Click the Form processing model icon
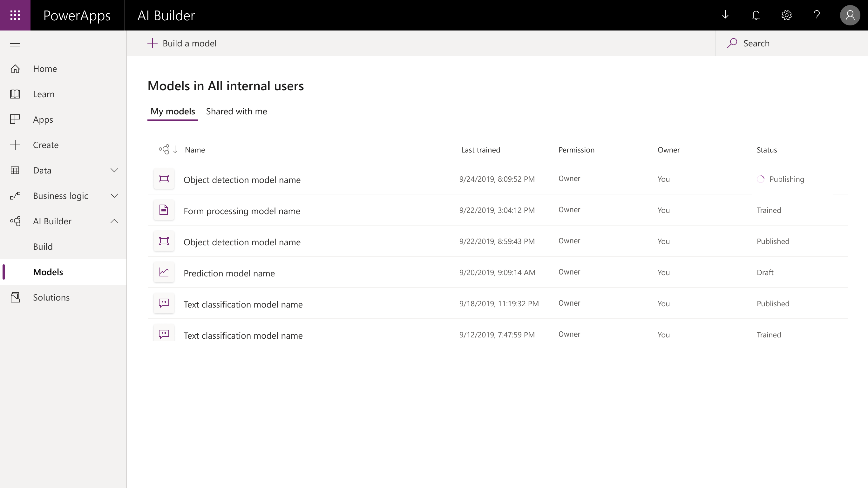Viewport: 868px width, 488px height. click(x=164, y=210)
